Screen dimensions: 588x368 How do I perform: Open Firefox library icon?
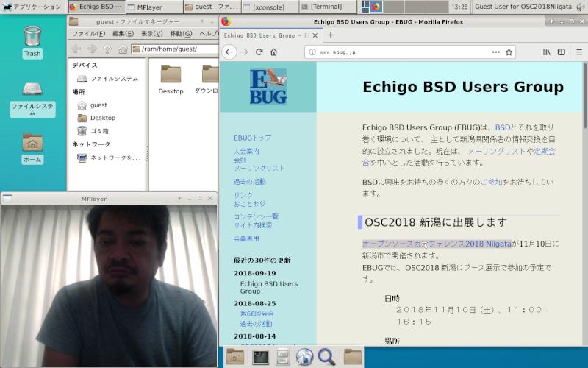click(547, 52)
